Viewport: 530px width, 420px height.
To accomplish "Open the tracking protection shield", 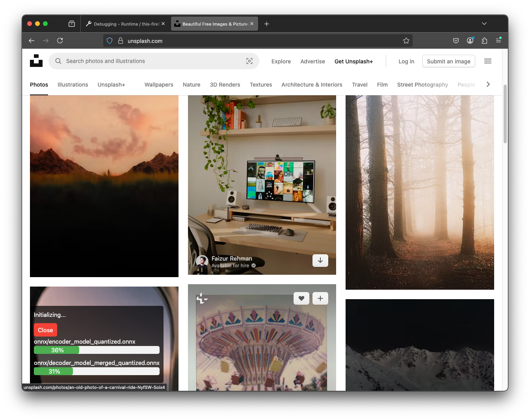I will tap(110, 41).
